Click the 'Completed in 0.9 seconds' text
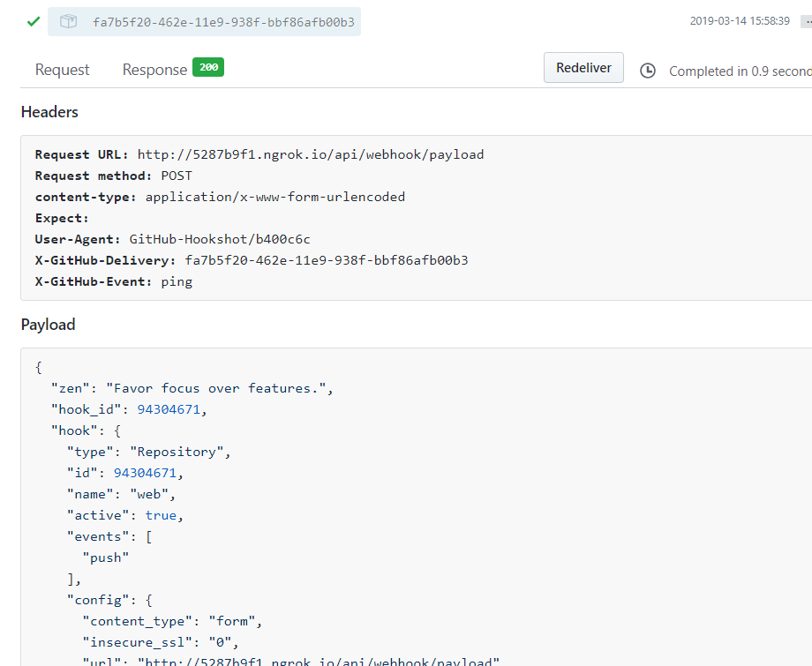 pyautogui.click(x=740, y=71)
